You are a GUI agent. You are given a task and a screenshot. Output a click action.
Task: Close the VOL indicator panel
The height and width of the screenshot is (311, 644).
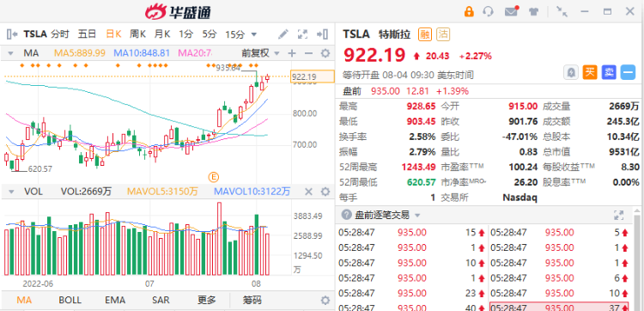pos(308,192)
